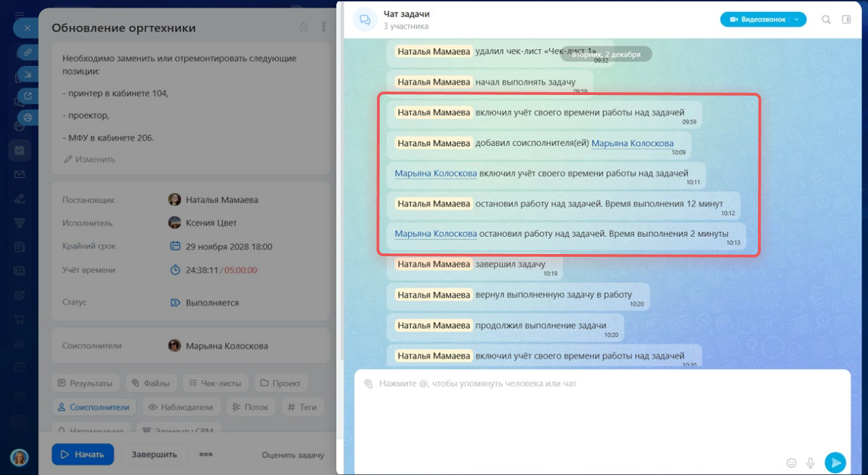Click the microphone voice message icon

coord(811,463)
